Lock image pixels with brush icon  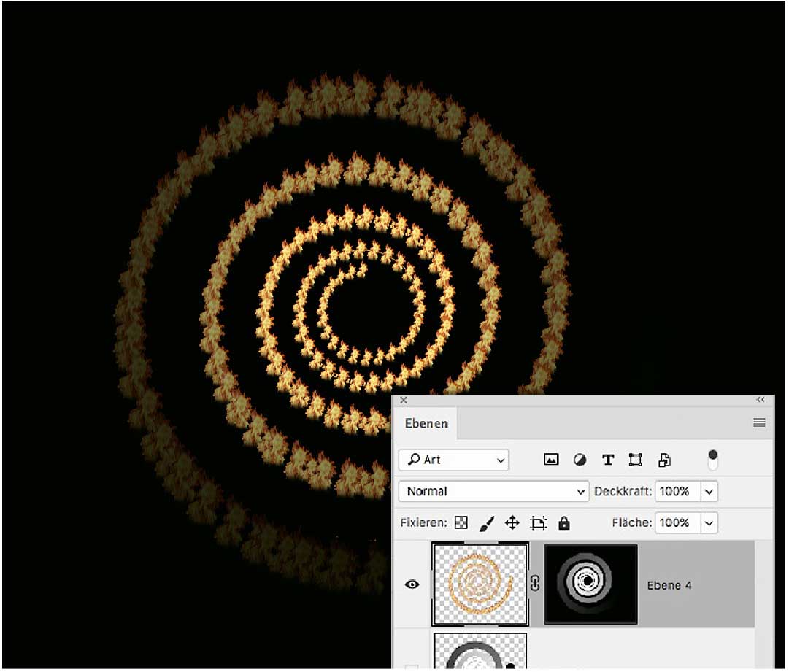pyautogui.click(x=487, y=523)
